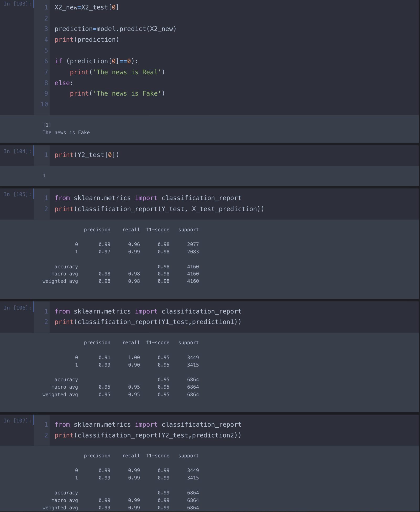
Task: Click weighted avg label in cell 106 output
Action: (60, 395)
